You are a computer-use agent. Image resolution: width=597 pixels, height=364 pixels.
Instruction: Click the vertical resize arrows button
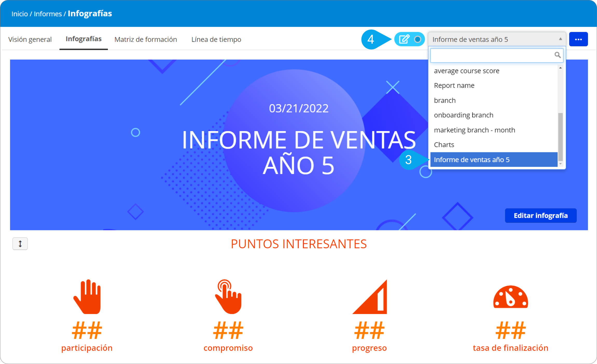tap(20, 244)
